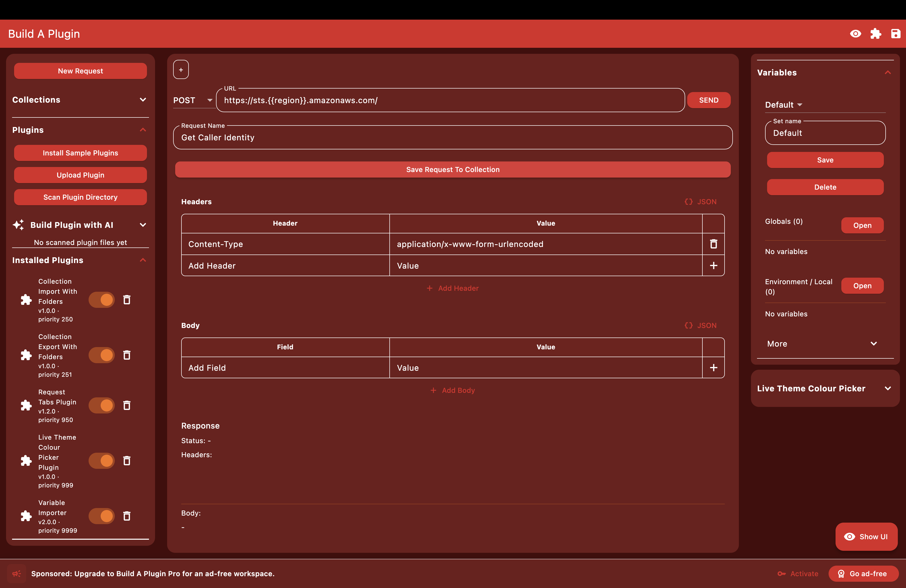This screenshot has width=906, height=588.
Task: Disable the Request Tabs Plugin switch
Action: coord(102,405)
